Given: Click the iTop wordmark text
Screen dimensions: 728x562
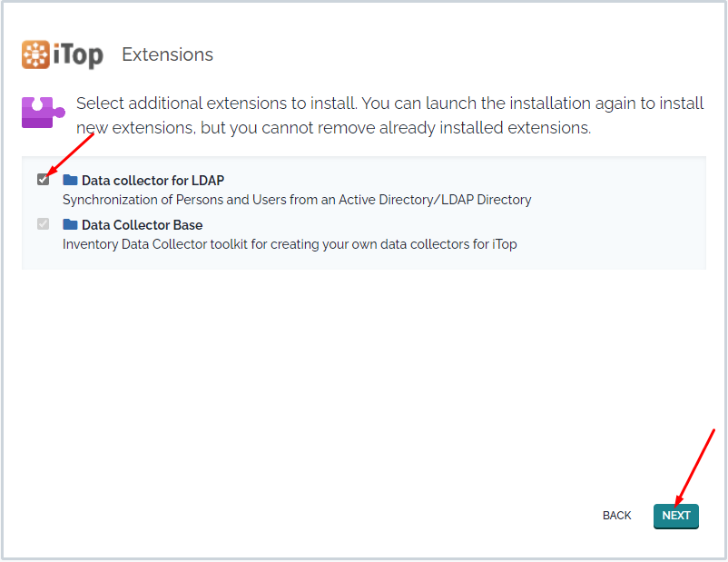Looking at the screenshot, I should pos(78,55).
